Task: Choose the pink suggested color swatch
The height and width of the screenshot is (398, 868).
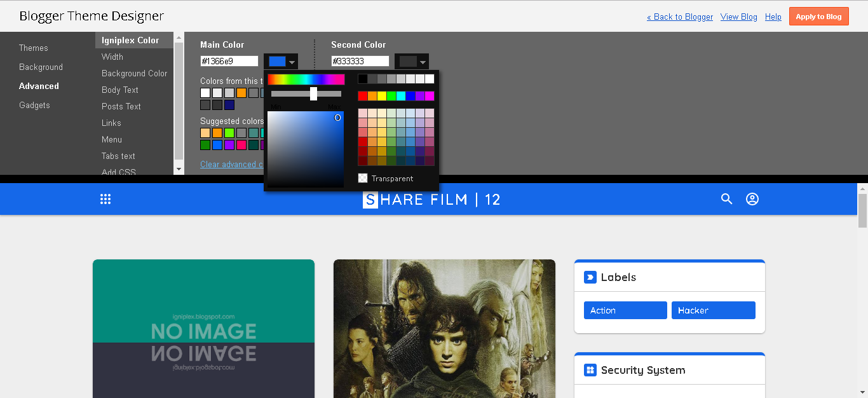Action: pos(241,145)
